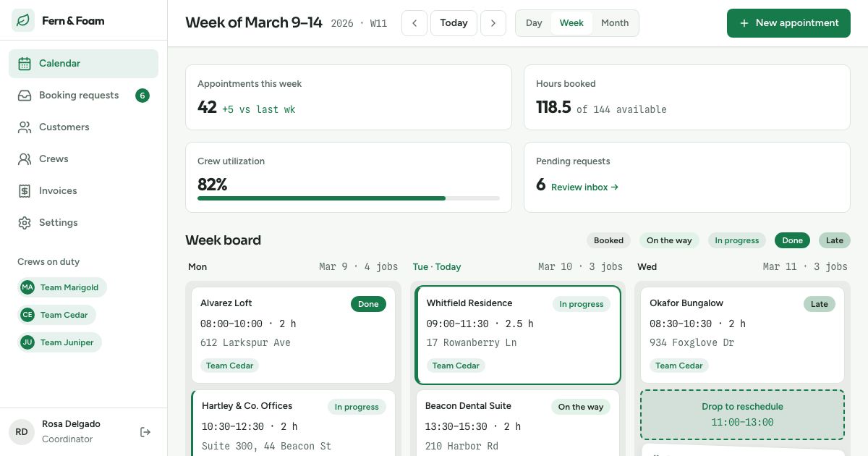Open the Alvarez Loft appointment card
The image size is (868, 456).
tap(293, 335)
